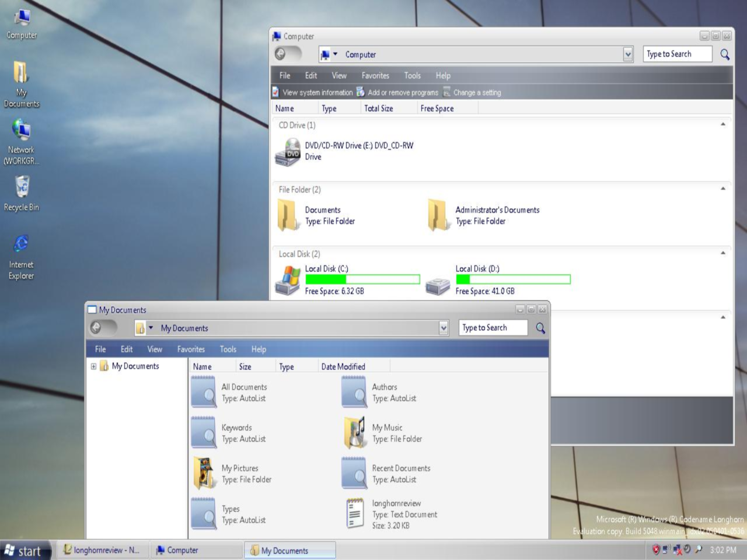The height and width of the screenshot is (560, 747).
Task: Select the DVD/CD-RW Drive (E:) icon
Action: (288, 152)
